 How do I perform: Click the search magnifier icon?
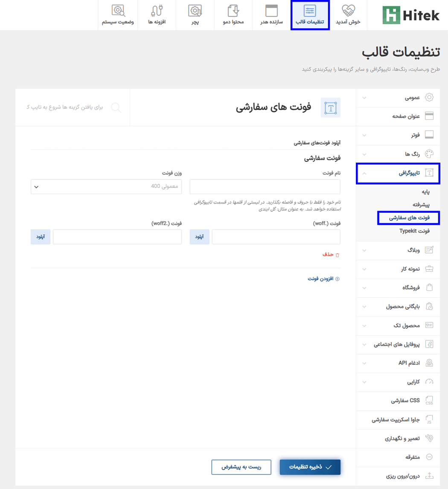tap(116, 108)
